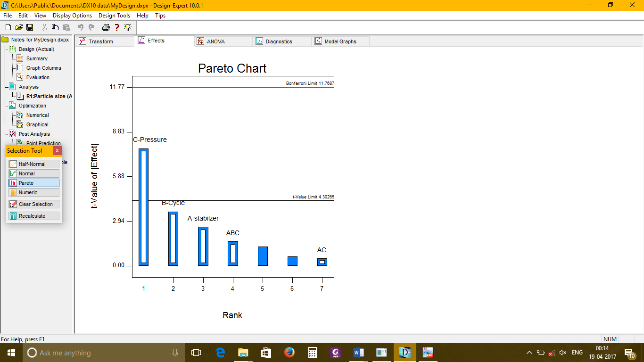Open the Numerical optimization node

37,115
